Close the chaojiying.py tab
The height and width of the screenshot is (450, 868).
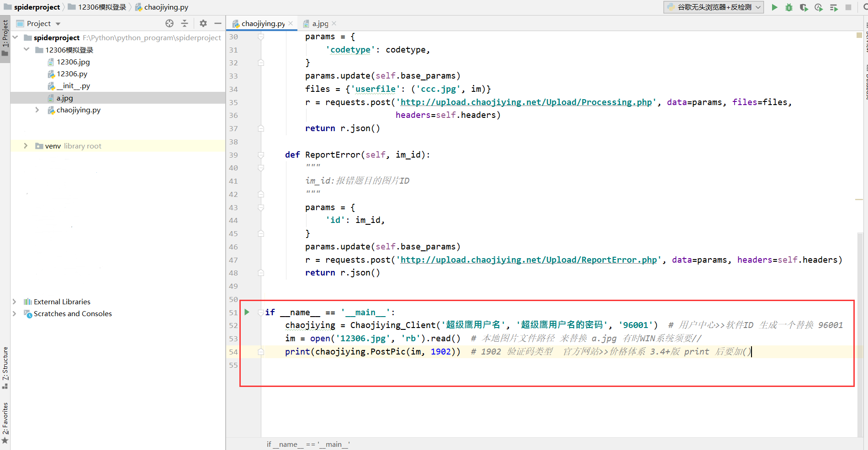tap(291, 23)
